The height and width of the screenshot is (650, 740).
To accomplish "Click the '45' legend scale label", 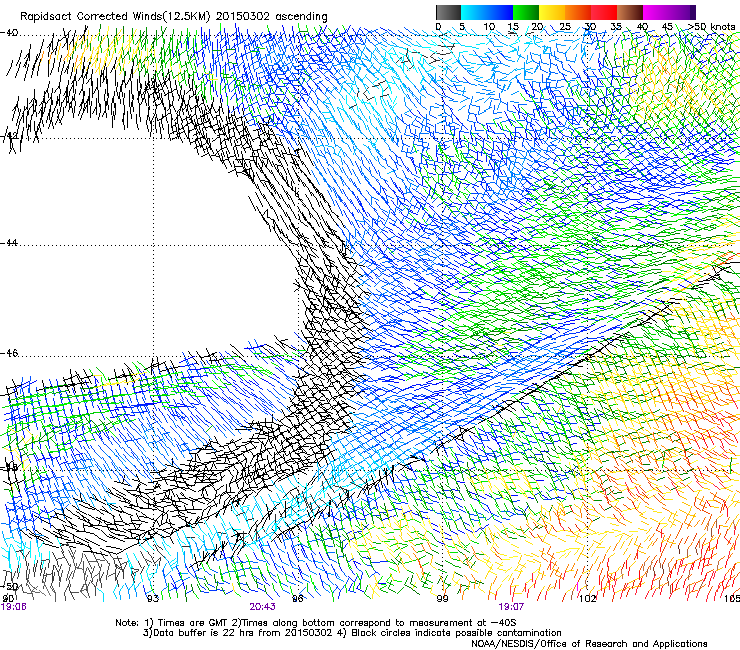I will (x=667, y=27).
